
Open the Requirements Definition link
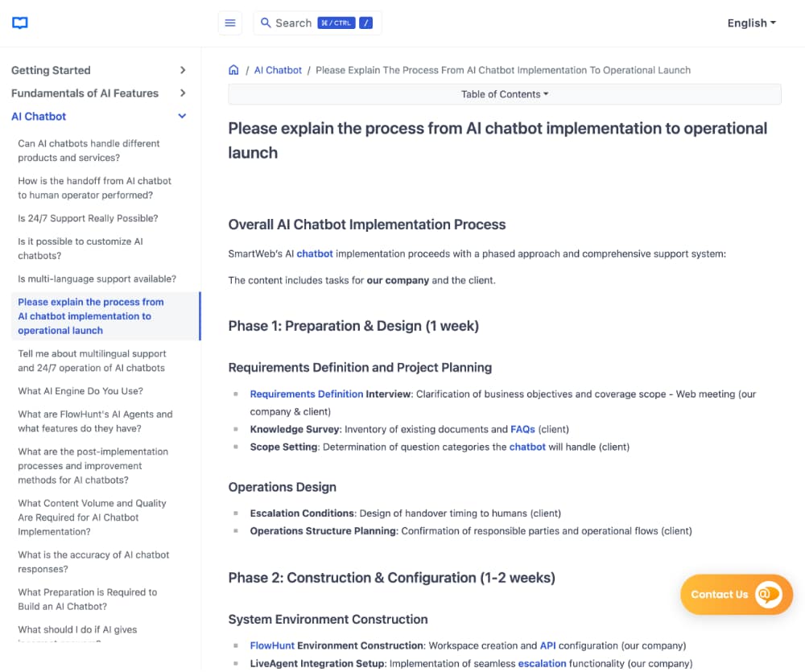tap(306, 394)
